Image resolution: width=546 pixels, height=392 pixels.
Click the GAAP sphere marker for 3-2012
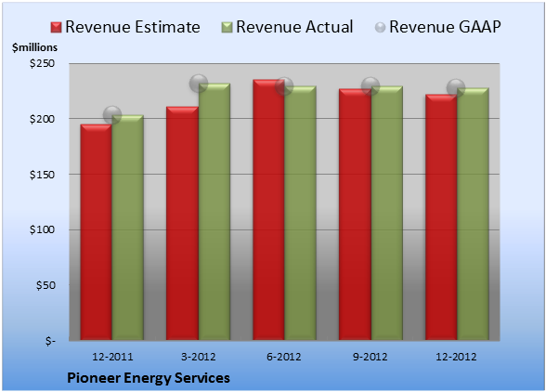(x=199, y=84)
